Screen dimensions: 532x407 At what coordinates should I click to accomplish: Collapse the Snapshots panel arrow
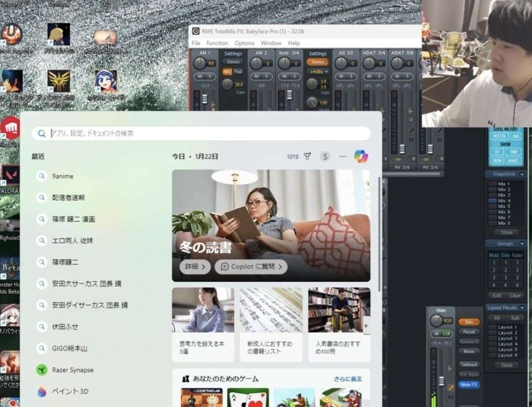[x=522, y=174]
